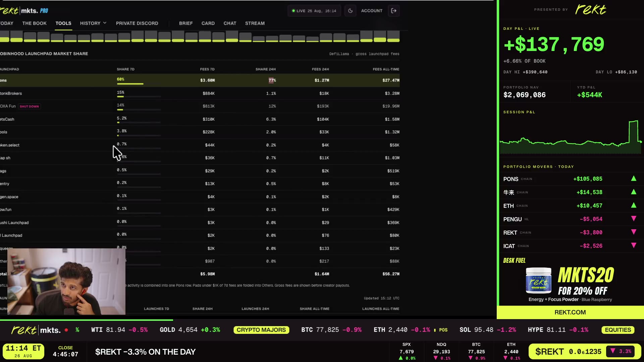This screenshot has height=362, width=644.
Task: Open the STREAM view
Action: pyautogui.click(x=255, y=23)
